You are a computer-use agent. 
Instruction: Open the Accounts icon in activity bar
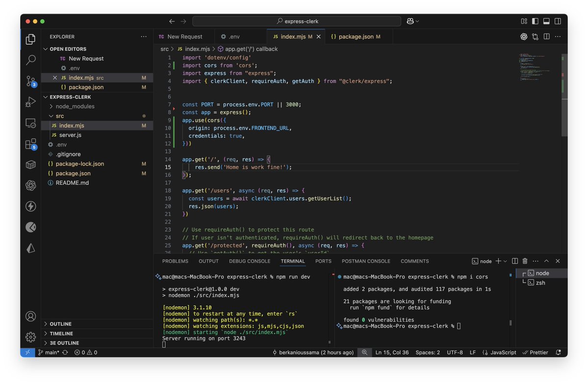click(30, 316)
